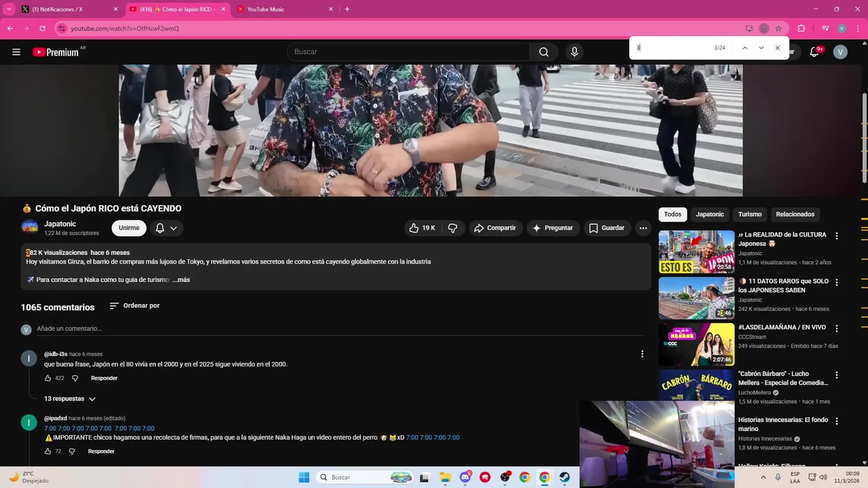Open YouTube notifications bell
This screenshot has width=868, height=488.
pos(816,52)
